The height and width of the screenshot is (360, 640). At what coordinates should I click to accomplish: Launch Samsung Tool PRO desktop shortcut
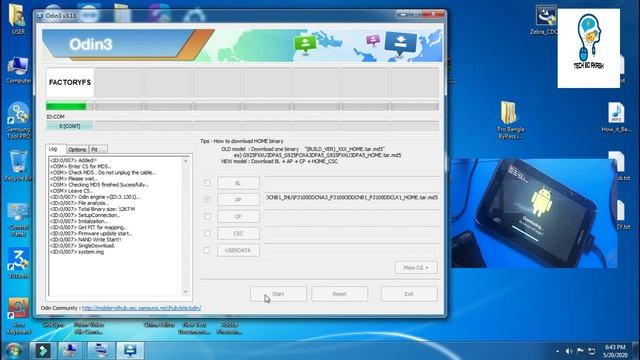(18, 120)
